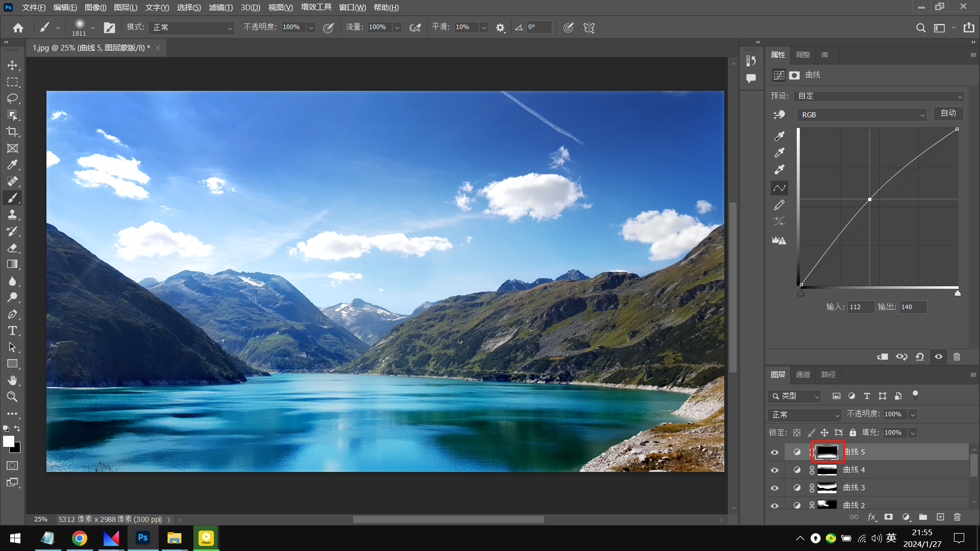The image size is (980, 551).
Task: Open the 预设 preset dropdown
Action: click(x=879, y=96)
